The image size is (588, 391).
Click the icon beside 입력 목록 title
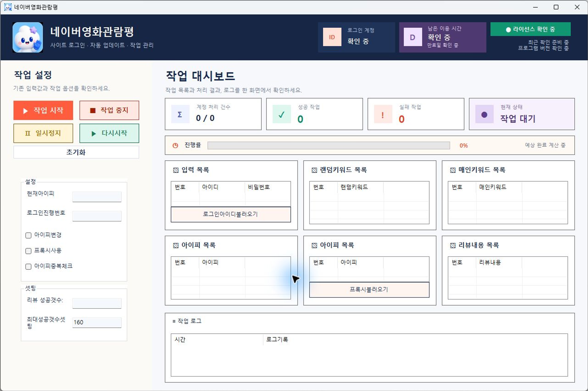[176, 170]
